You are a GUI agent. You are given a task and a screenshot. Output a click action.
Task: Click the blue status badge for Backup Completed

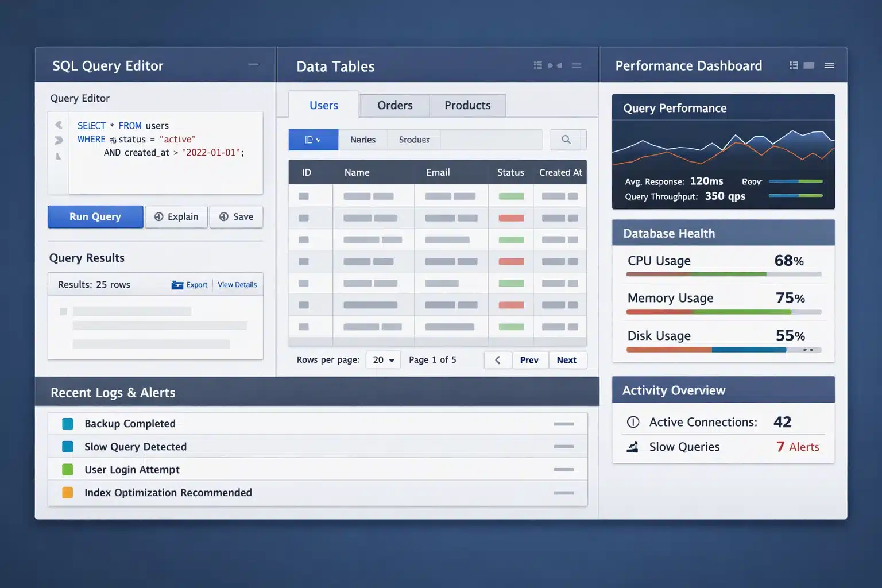coord(68,423)
